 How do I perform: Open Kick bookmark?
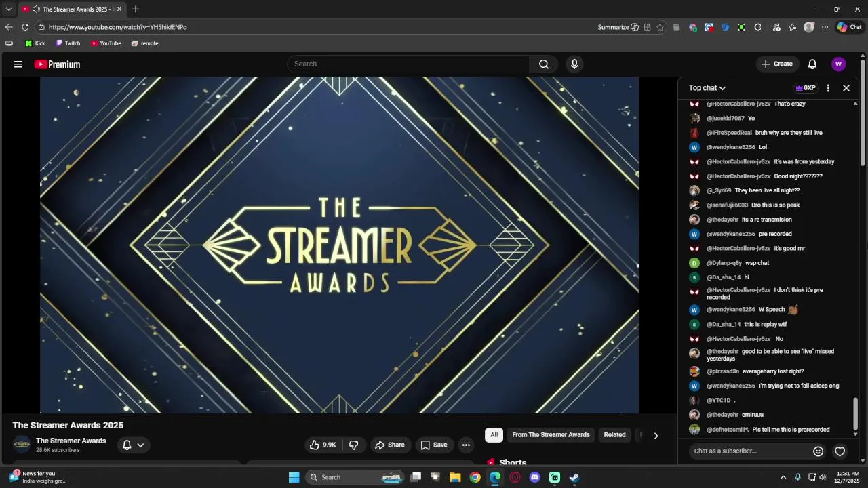tap(35, 43)
